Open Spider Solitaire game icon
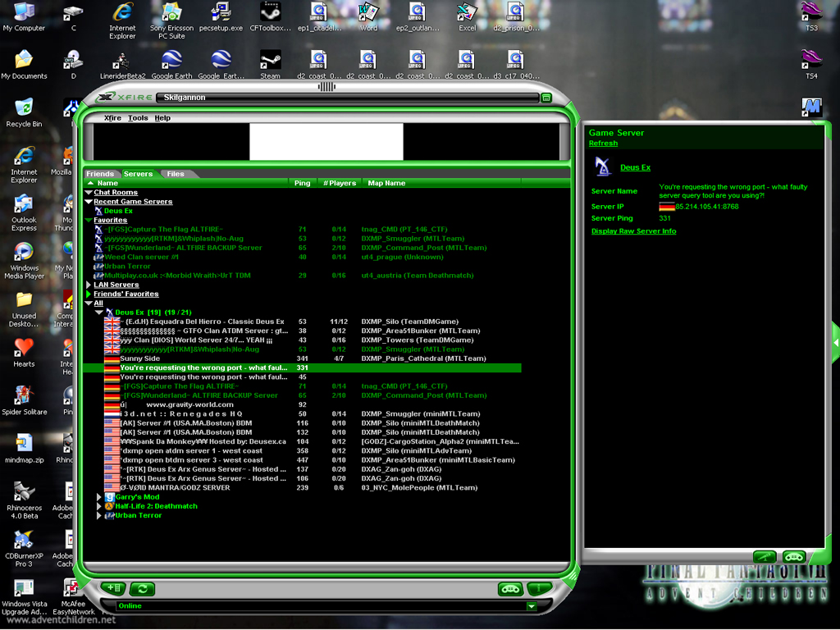Viewport: 840px width, 630px height. click(x=24, y=400)
